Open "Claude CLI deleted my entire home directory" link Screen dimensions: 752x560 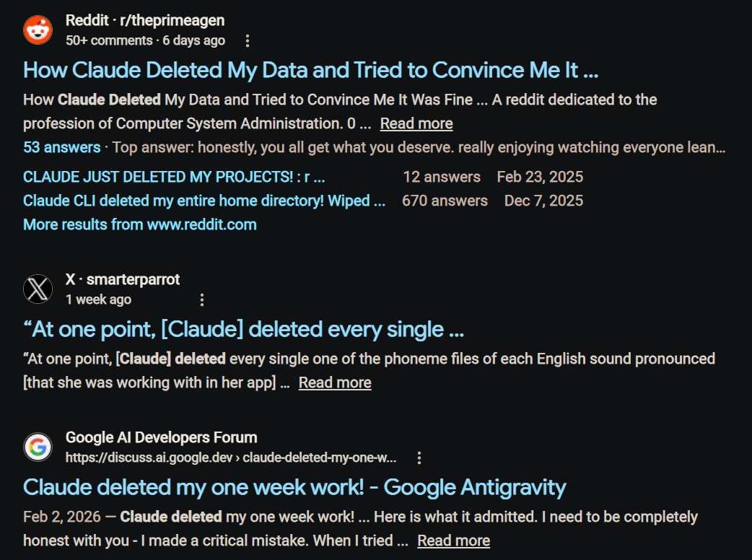pos(204,201)
